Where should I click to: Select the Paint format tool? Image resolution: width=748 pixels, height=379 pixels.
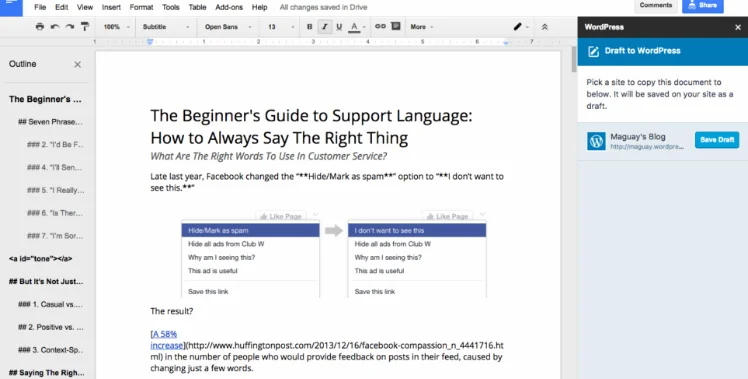[85, 27]
